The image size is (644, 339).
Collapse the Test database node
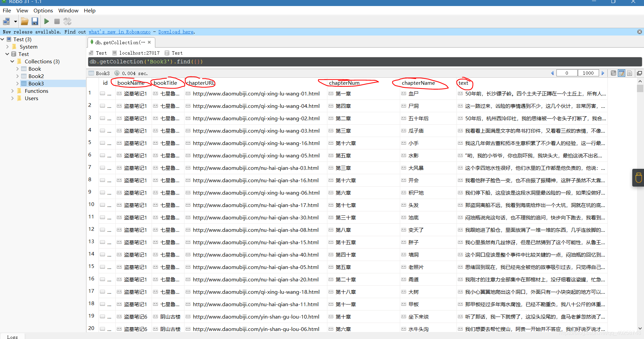7,54
